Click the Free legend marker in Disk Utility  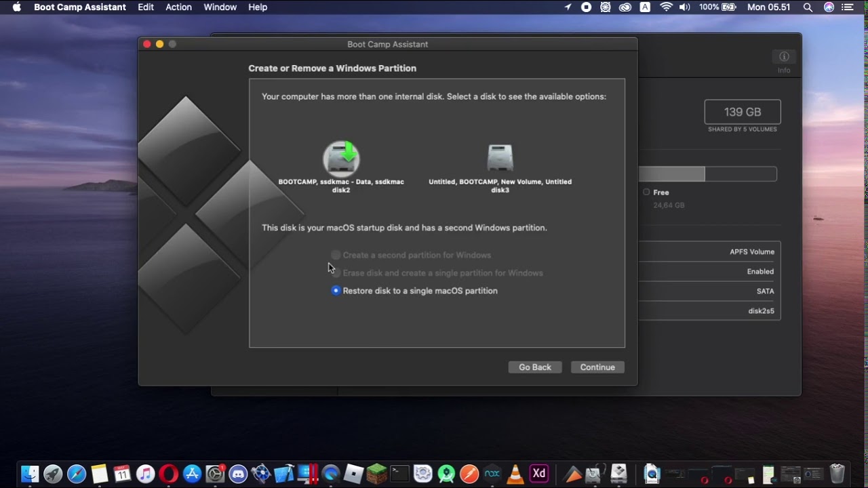[x=646, y=192]
